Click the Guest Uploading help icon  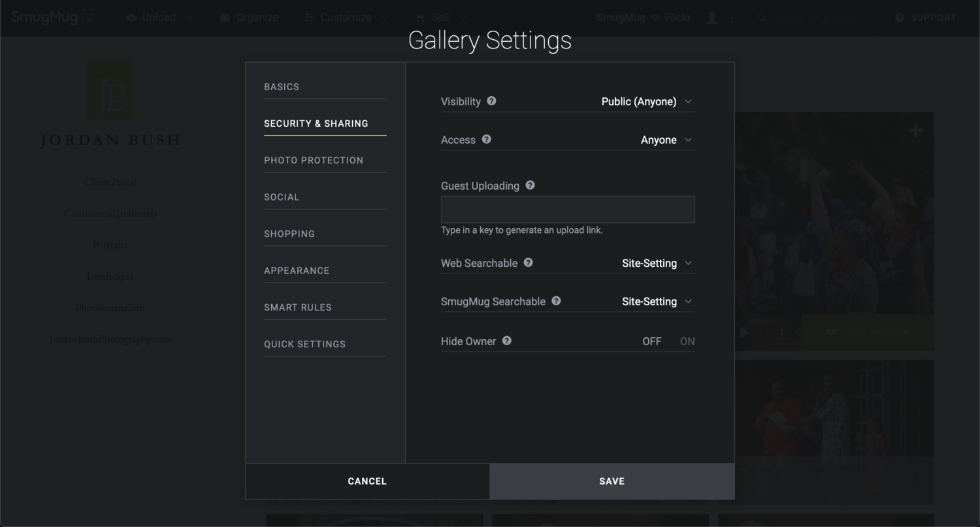(530, 186)
